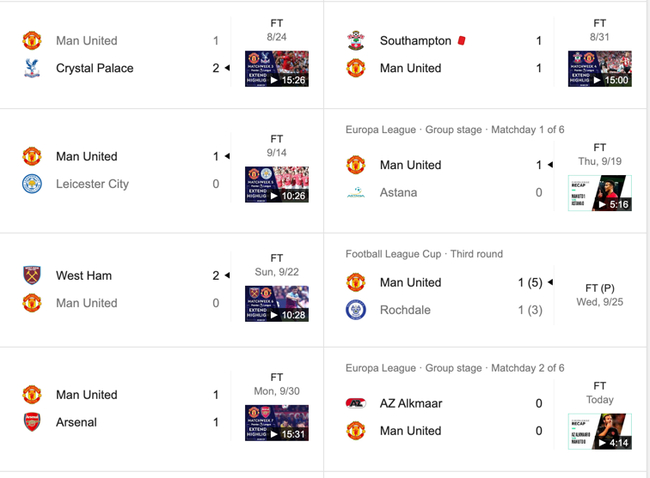Click the Southampton club crest

[355, 41]
